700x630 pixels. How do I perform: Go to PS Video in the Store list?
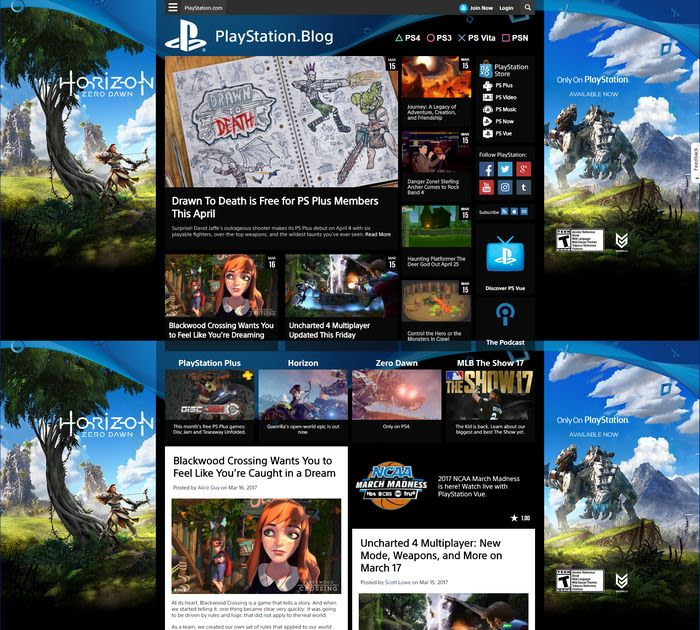pyautogui.click(x=500, y=97)
